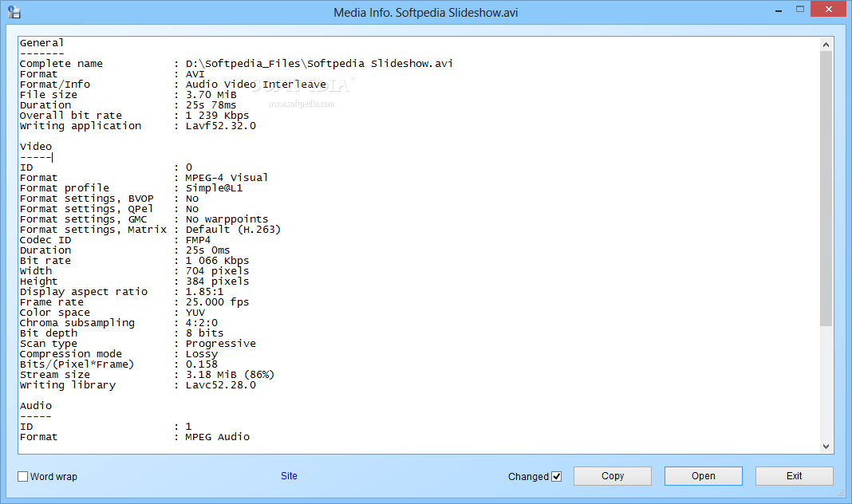Click the vertical scrollbar thumb
Viewport: 852px width, 504px height.
point(826,189)
